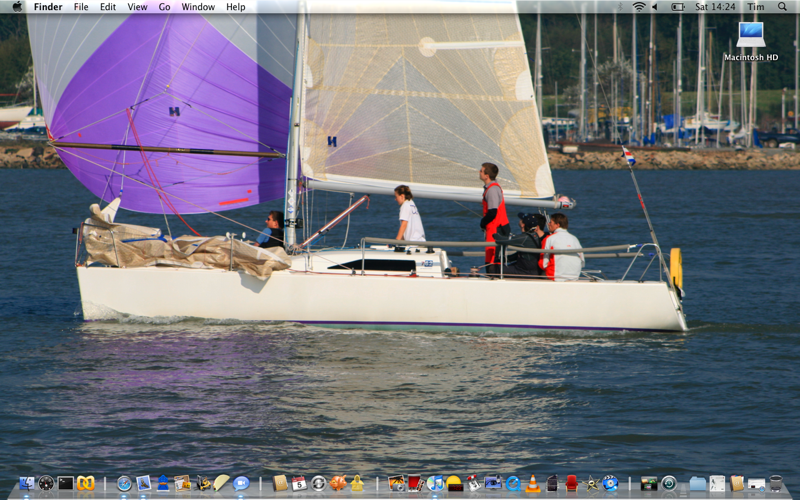
Task: Launch Front Row red chair icon
Action: (x=571, y=483)
